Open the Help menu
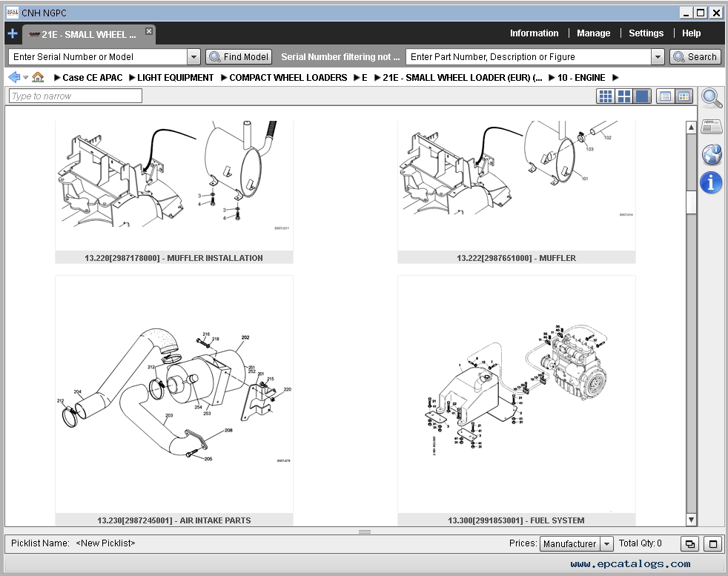This screenshot has width=728, height=576. (x=692, y=33)
